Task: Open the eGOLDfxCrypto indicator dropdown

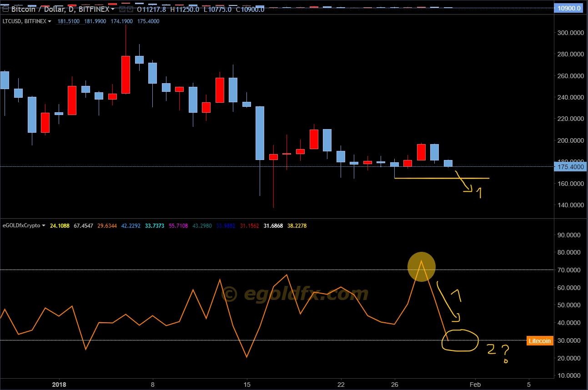Action: pos(44,225)
